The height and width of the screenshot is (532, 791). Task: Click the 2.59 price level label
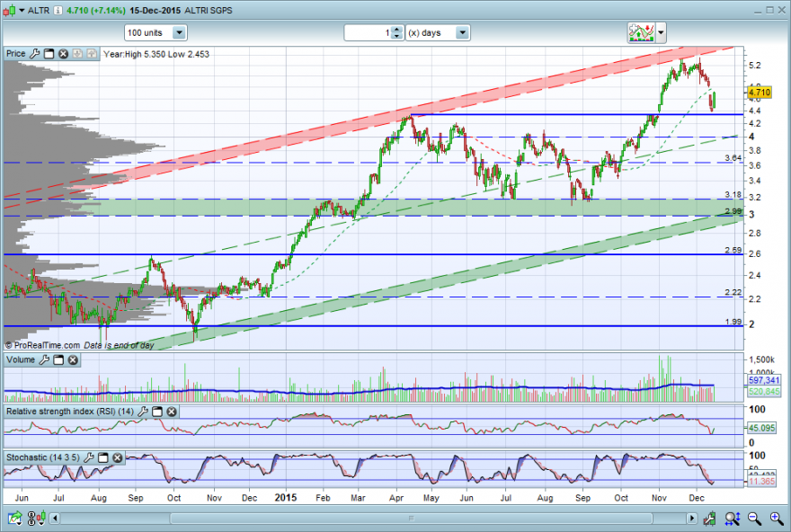(733, 250)
